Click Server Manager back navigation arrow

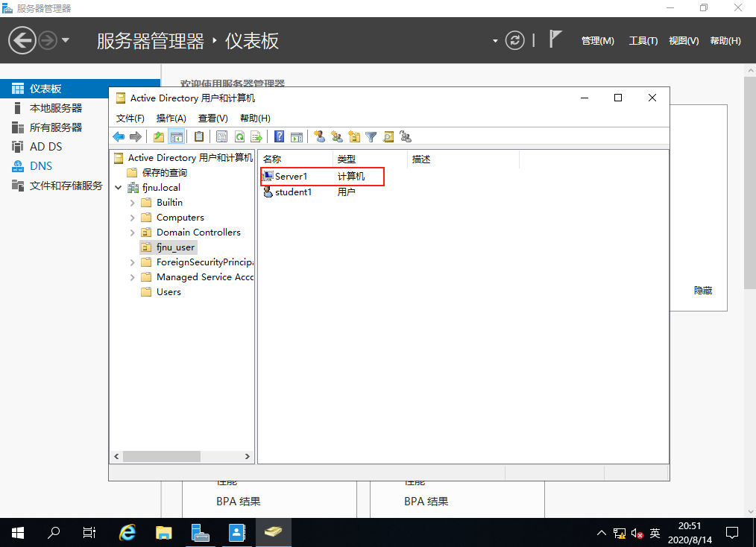point(22,40)
